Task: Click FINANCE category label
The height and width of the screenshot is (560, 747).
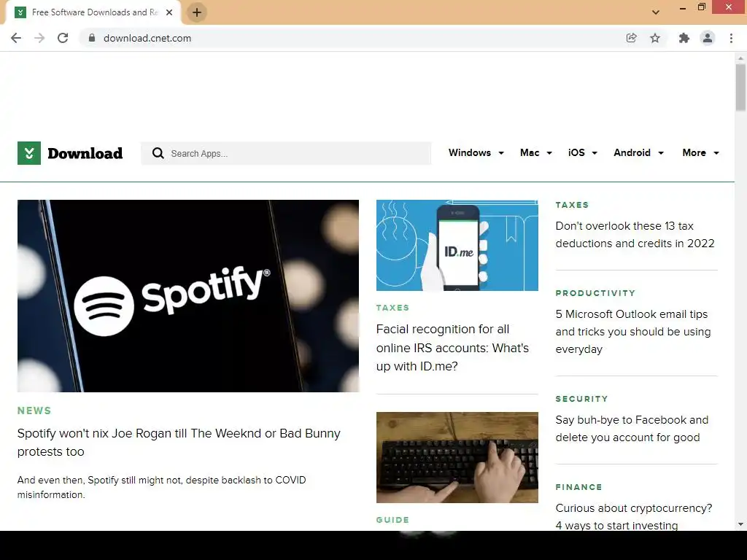Action: pyautogui.click(x=578, y=487)
